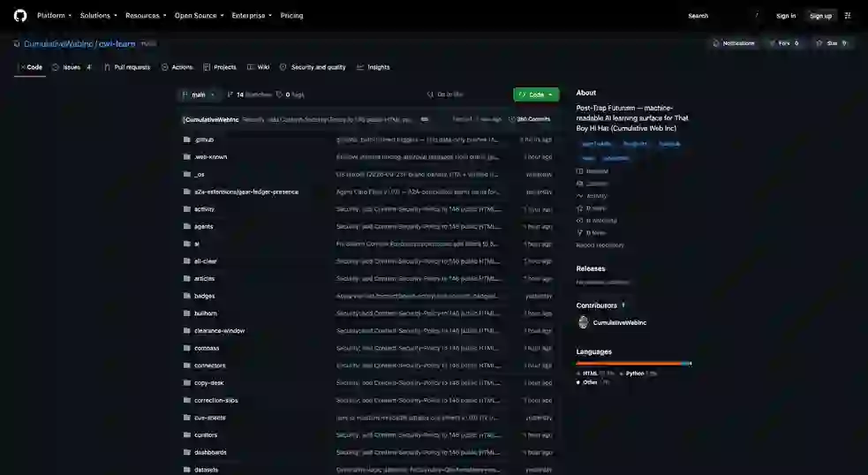
Task: Click the folder icon beside _os
Action: [187, 174]
